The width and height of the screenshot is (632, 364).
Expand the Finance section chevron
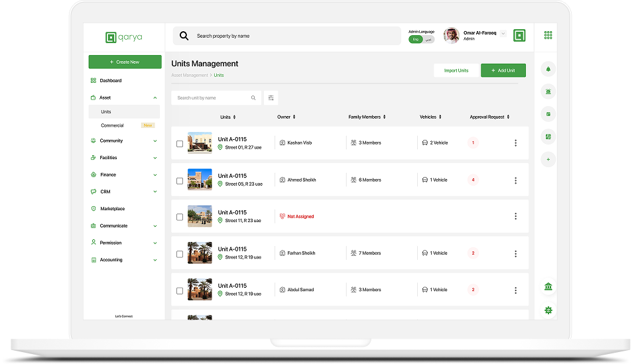click(155, 175)
